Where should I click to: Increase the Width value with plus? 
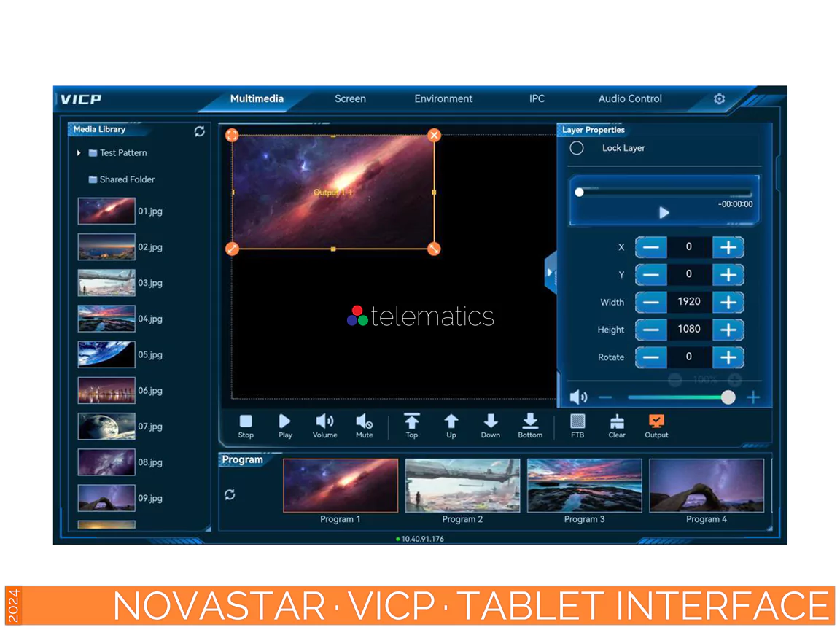coord(728,302)
